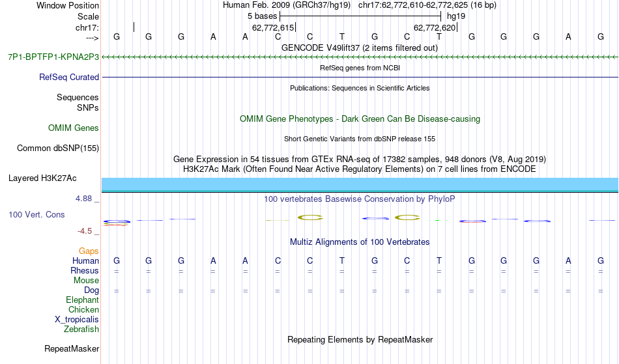Open Repeating Elements by RepeatMasker title
The image size is (619, 364).
click(360, 339)
